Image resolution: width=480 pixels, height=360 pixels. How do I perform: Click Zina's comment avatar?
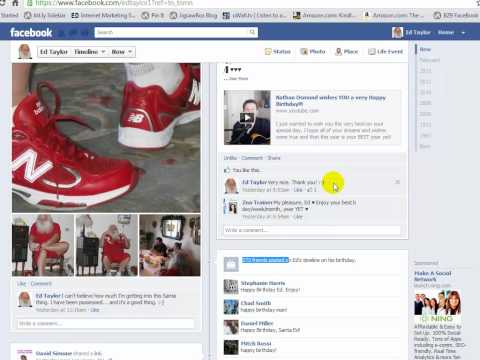click(x=232, y=207)
